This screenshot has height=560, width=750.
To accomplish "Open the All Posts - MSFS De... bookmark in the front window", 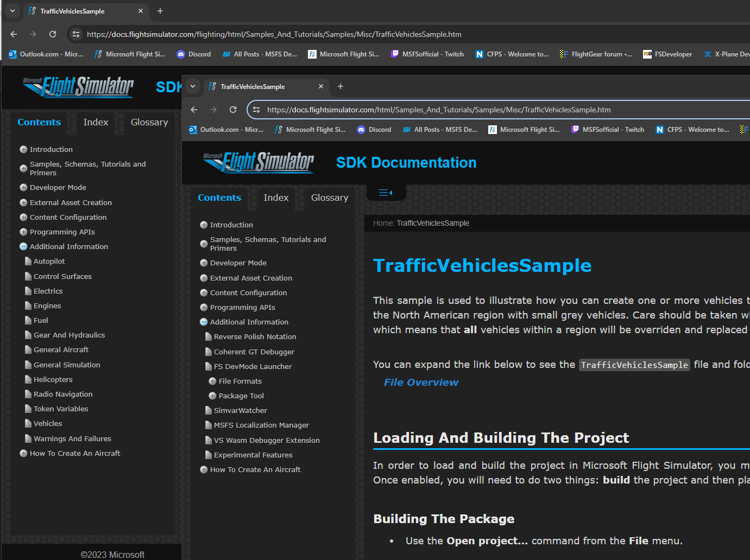I will point(440,130).
